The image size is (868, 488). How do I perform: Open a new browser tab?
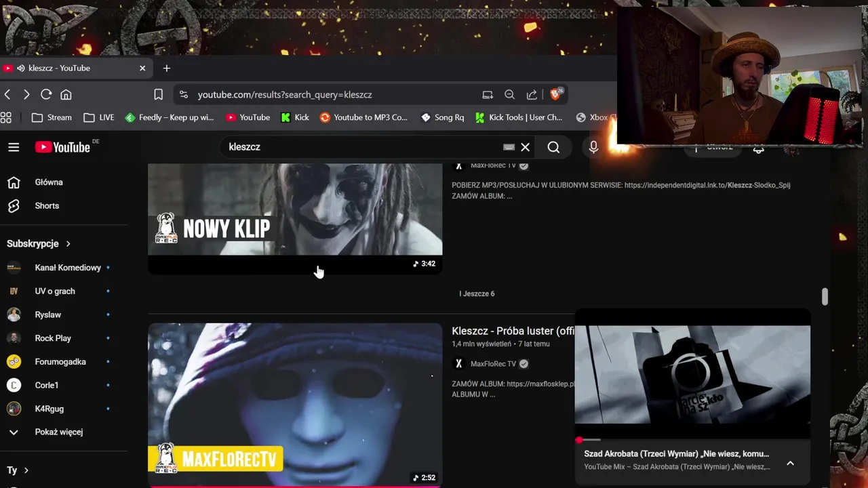(166, 68)
